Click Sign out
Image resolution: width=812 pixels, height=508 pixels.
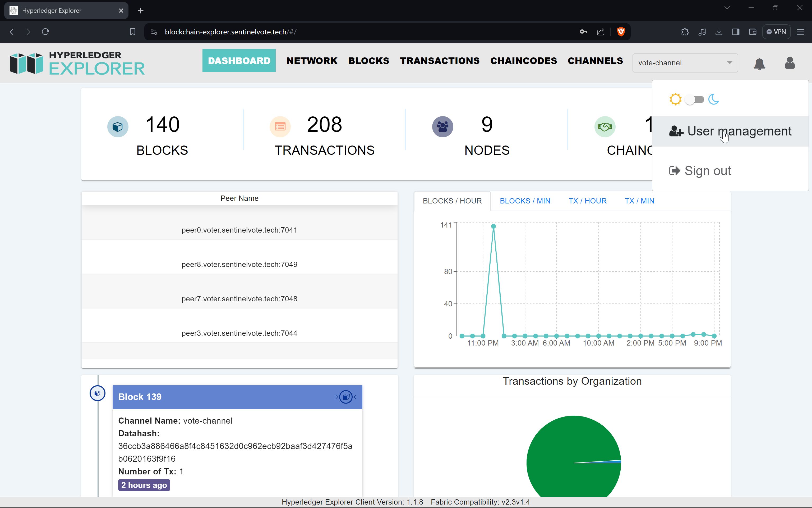point(731,171)
